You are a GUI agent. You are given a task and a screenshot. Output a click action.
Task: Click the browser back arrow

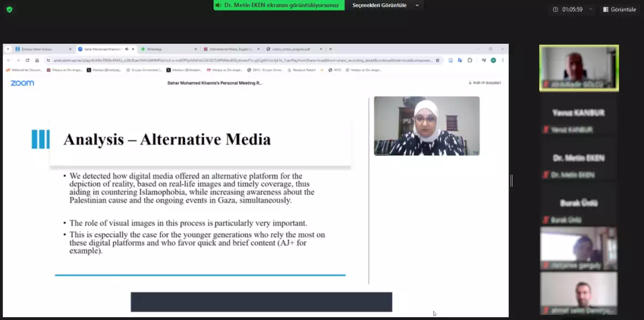coord(9,60)
